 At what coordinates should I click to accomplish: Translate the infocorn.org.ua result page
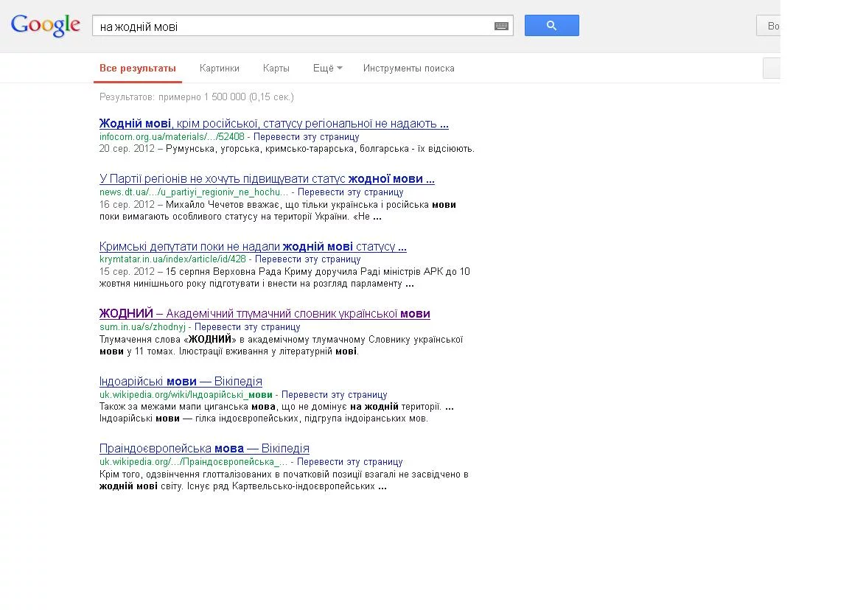pos(306,137)
